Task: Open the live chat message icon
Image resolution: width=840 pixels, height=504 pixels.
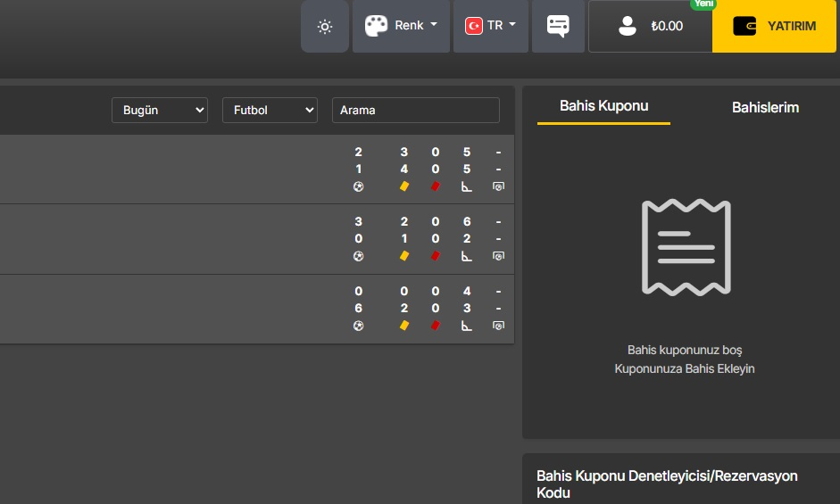Action: coord(558,26)
